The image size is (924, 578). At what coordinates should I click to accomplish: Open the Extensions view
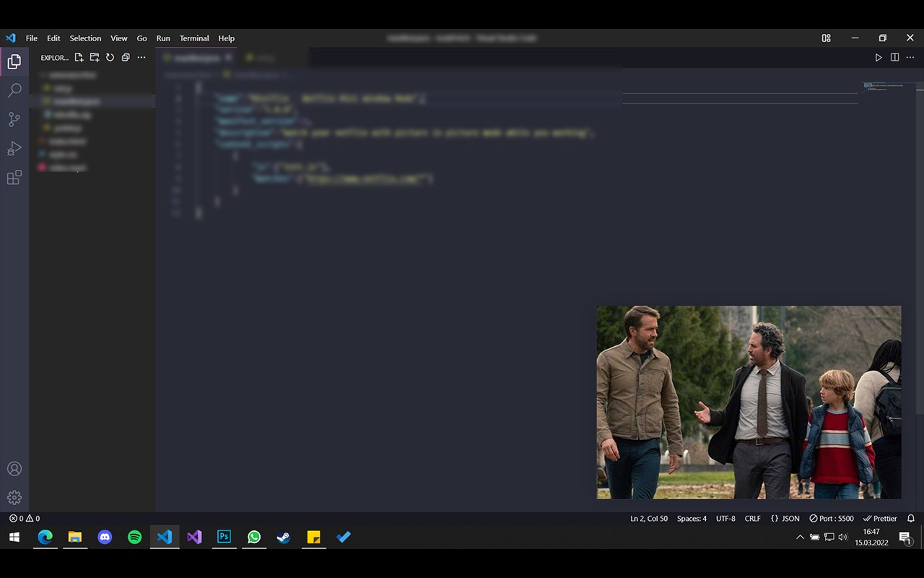[14, 177]
